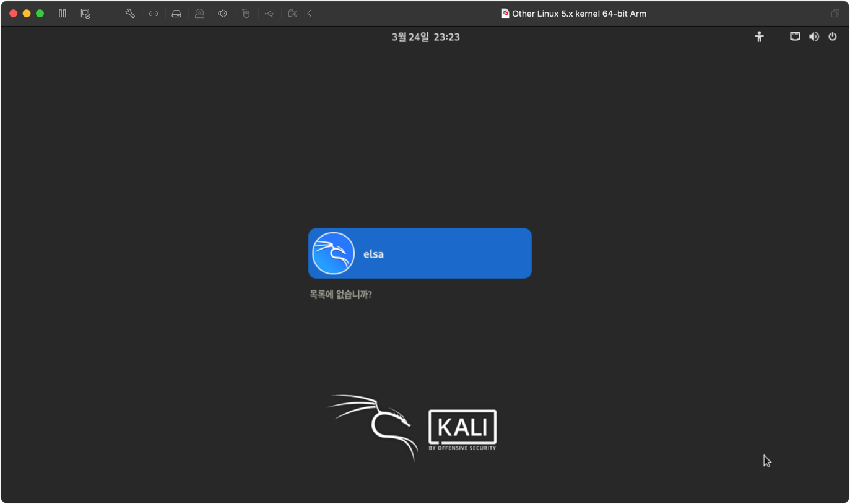Open the power menu icon

click(833, 37)
